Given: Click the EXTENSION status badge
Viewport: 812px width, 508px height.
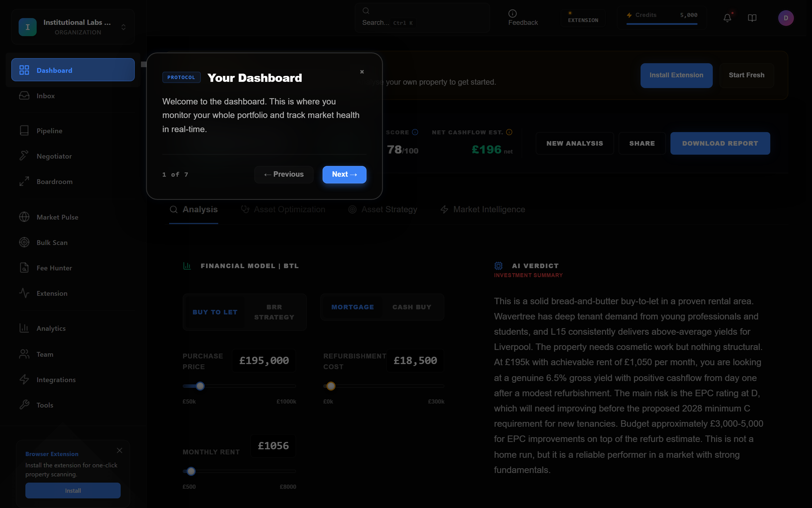Looking at the screenshot, I should [583, 18].
